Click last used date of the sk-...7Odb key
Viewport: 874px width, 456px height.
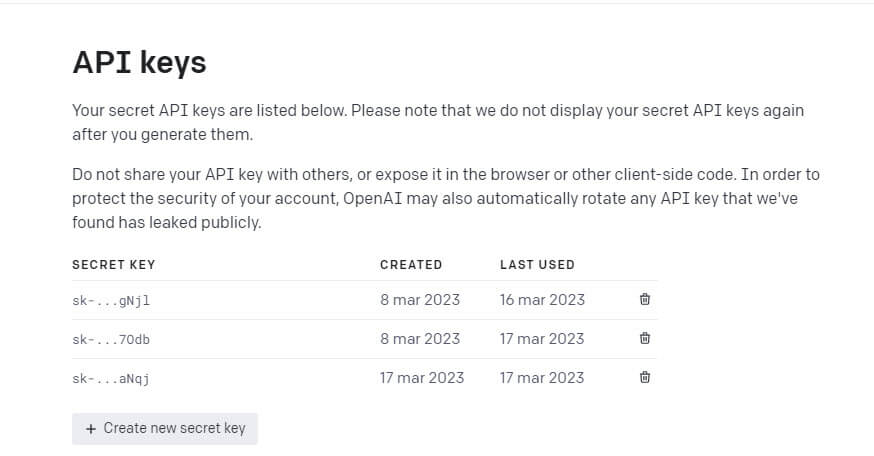click(542, 338)
